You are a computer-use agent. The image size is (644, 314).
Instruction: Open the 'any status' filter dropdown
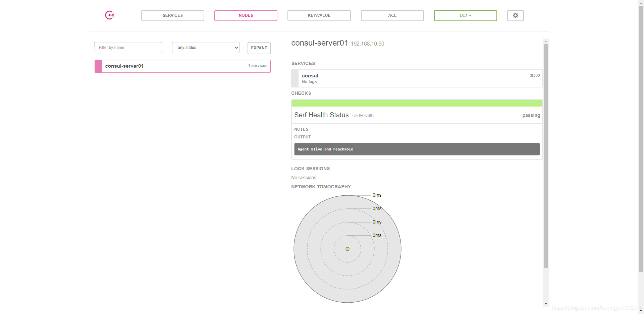(206, 48)
